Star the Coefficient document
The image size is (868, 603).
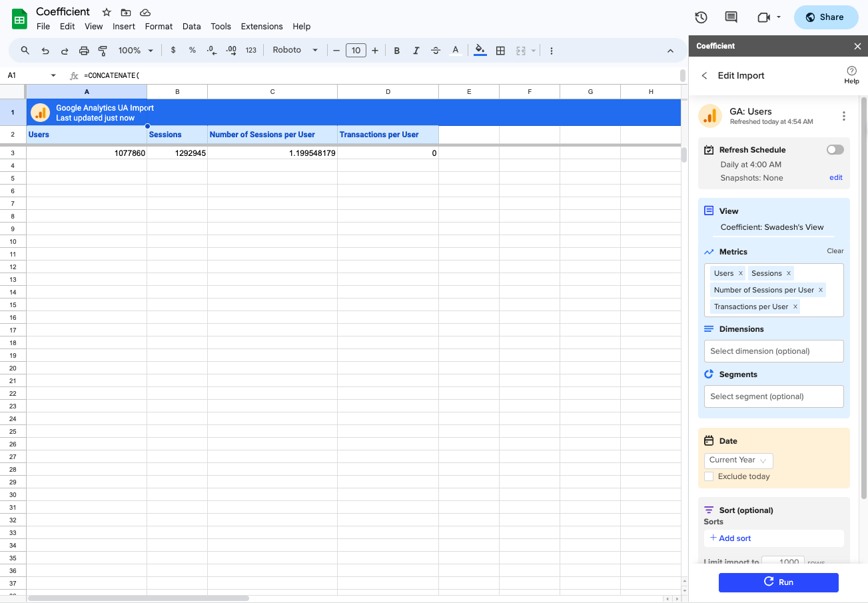[x=107, y=13]
